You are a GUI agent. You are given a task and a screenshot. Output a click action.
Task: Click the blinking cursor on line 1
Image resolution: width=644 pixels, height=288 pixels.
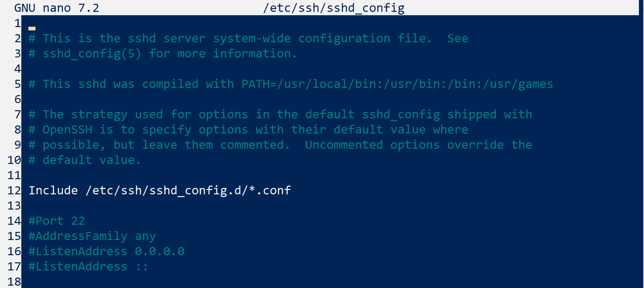tap(32, 28)
